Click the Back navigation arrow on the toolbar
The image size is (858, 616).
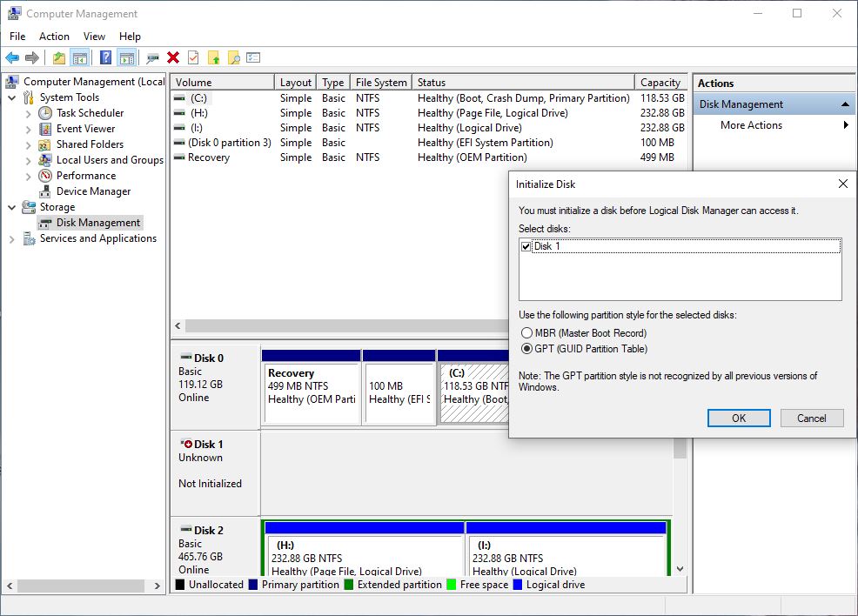tap(14, 57)
